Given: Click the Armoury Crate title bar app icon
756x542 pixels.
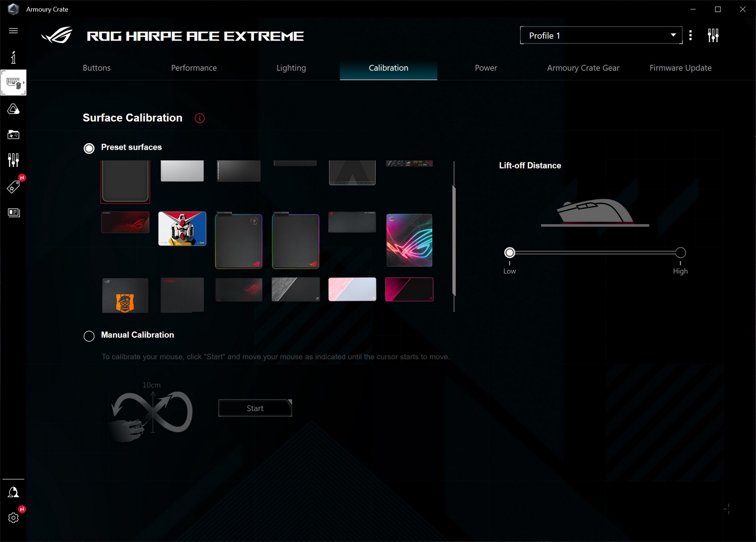Looking at the screenshot, I should coord(13,9).
